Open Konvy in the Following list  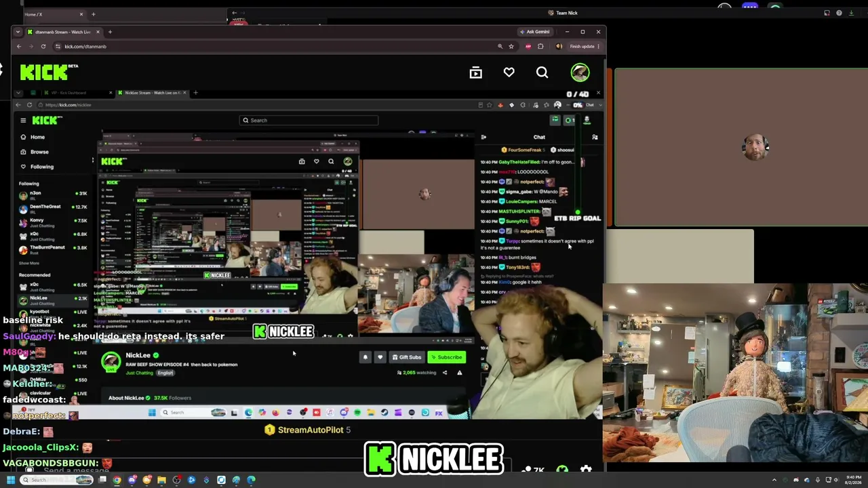54,222
